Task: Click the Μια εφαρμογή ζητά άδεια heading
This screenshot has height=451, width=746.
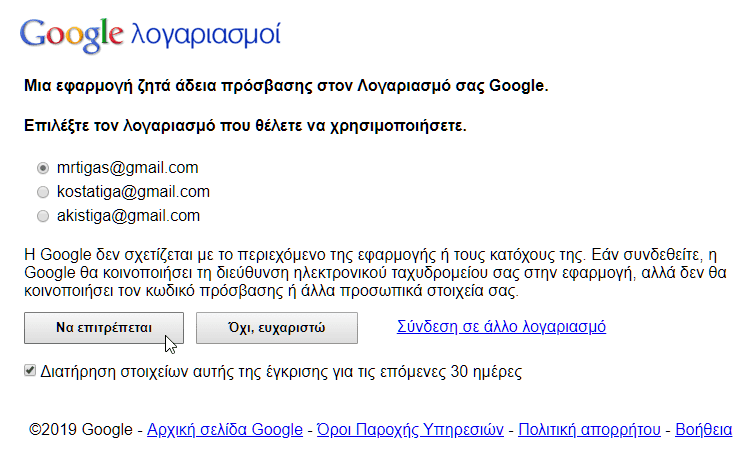Action: [286, 86]
